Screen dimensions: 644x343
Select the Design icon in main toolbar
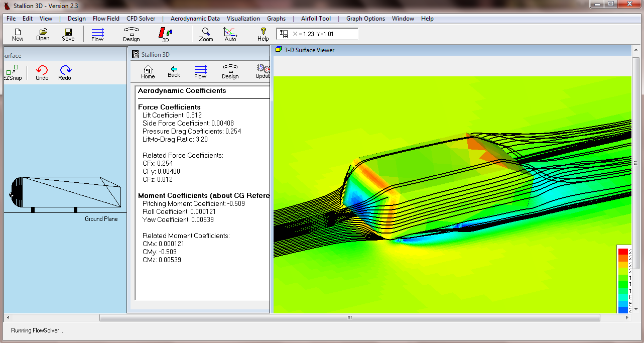pos(132,34)
